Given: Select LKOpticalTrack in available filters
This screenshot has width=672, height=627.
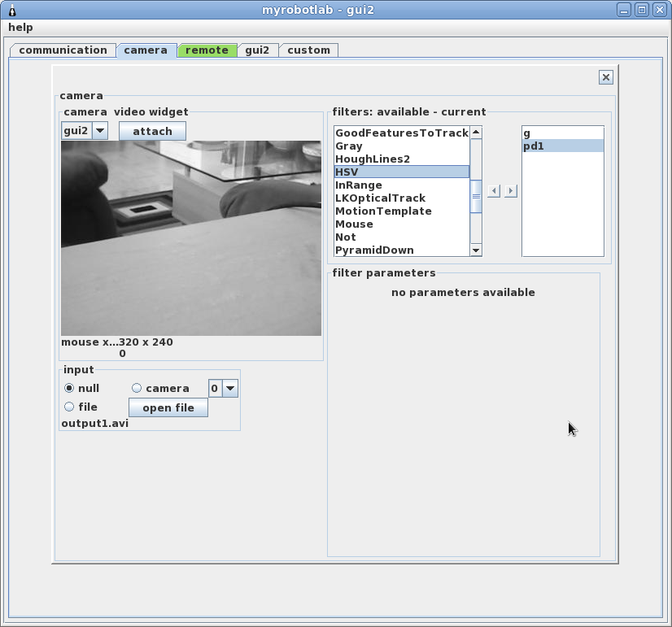Looking at the screenshot, I should (402, 198).
